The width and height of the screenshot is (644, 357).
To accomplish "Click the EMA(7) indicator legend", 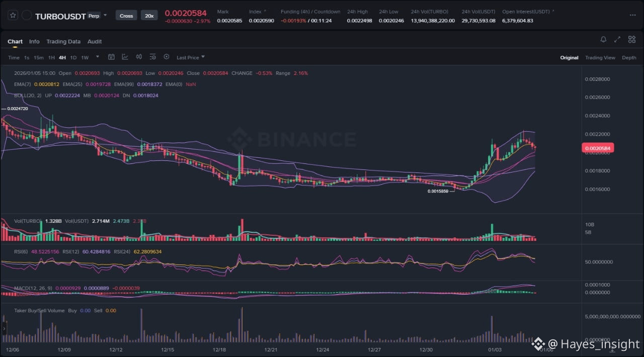I will coord(23,84).
